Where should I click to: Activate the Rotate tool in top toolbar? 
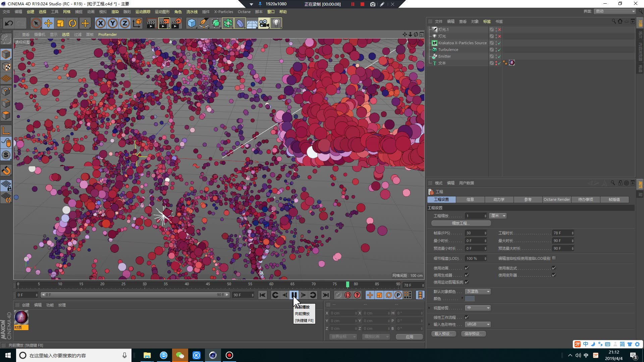click(x=72, y=23)
